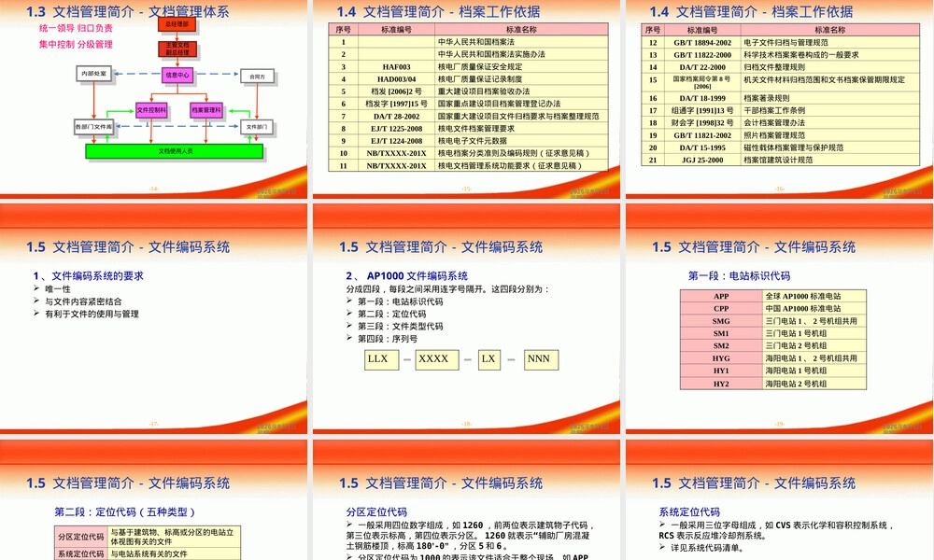Select the HAD003/04 table cell

396,79
